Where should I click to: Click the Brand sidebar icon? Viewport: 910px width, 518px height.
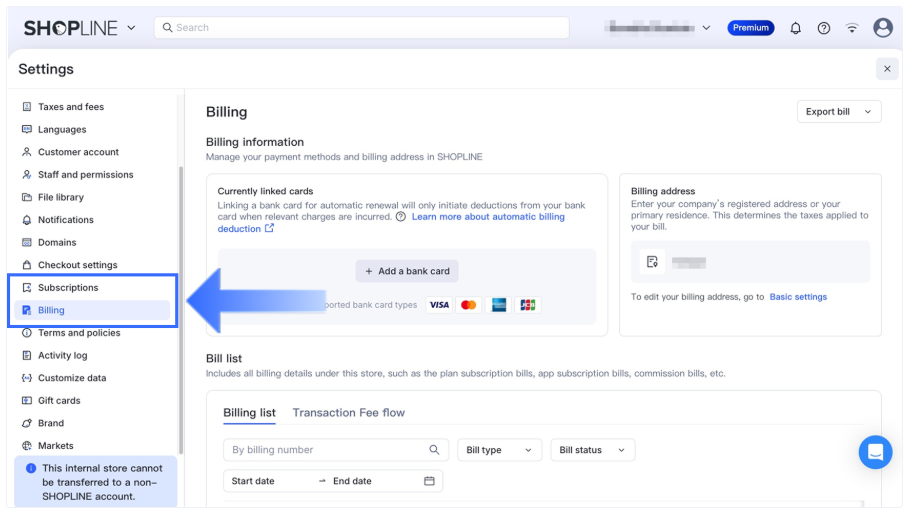(27, 423)
